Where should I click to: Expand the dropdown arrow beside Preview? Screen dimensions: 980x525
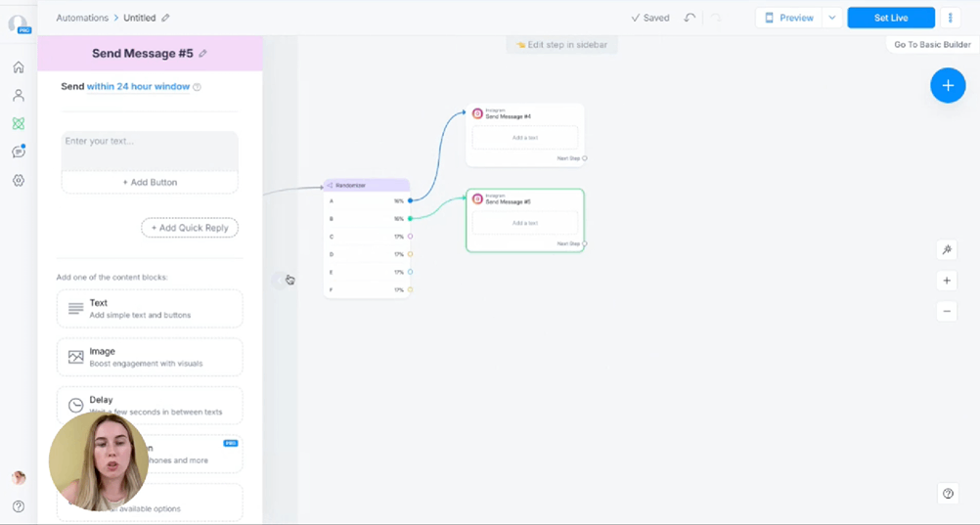pyautogui.click(x=831, y=18)
